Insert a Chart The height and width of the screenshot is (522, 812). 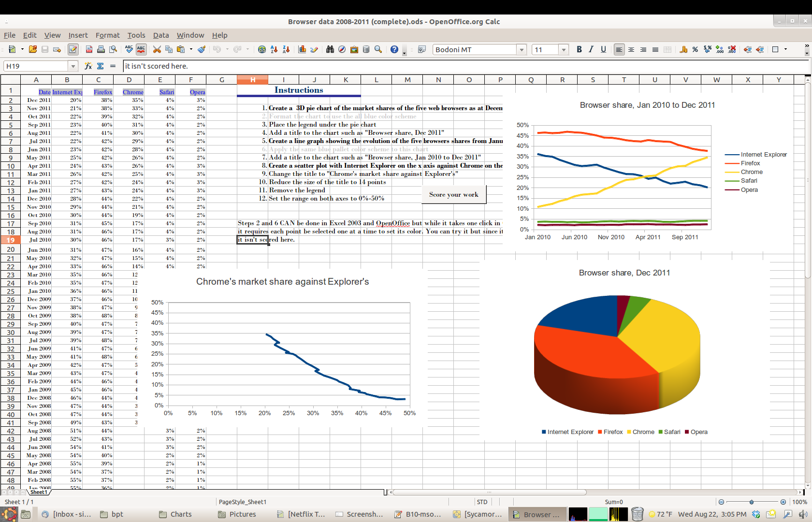[x=302, y=49]
